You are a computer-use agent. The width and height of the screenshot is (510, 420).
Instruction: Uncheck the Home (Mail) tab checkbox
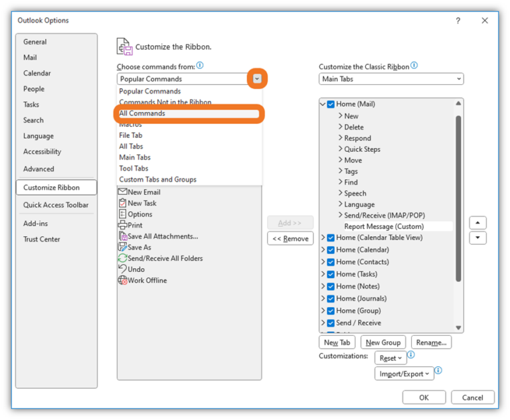click(331, 104)
